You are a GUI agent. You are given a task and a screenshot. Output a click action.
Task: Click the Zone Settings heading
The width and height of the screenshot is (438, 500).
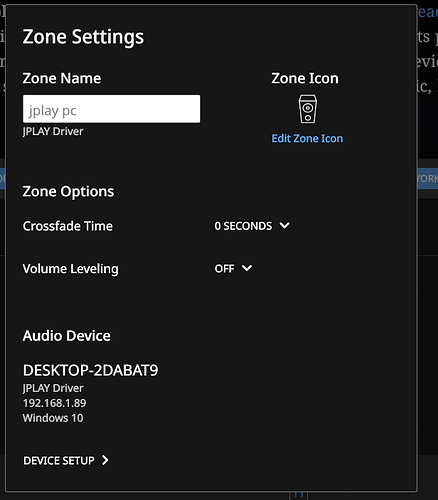point(83,37)
